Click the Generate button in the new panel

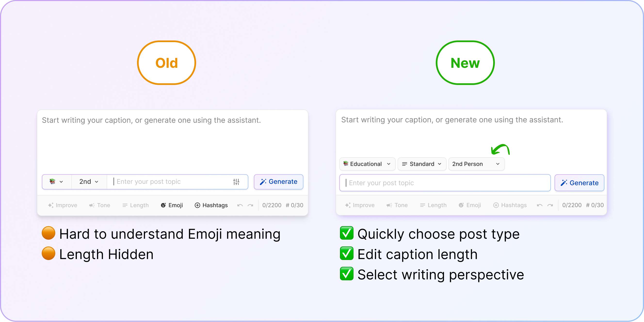[x=579, y=183]
